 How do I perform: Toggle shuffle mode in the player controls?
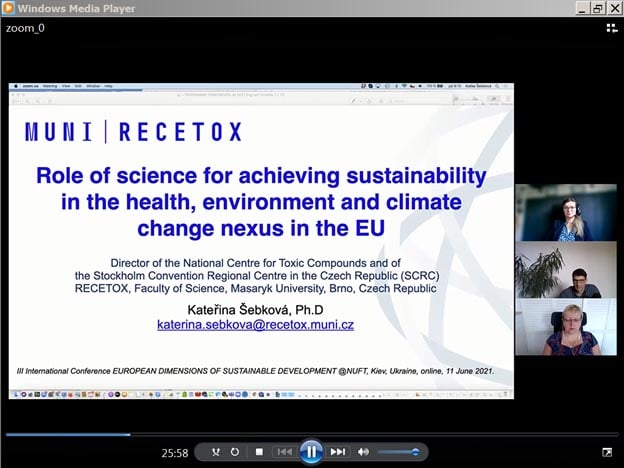216,452
